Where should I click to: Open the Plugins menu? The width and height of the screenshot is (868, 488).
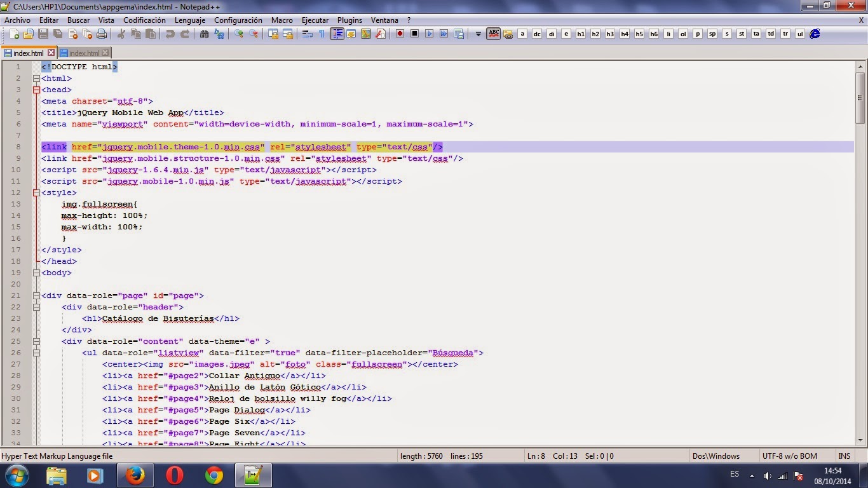349,20
